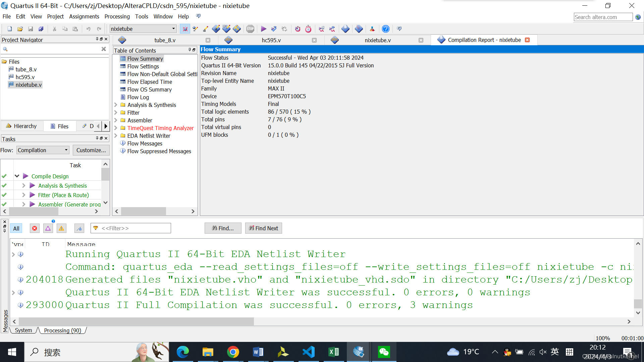644x362 pixels.
Task: Open the Flow Compilation dropdown
Action: 66,150
